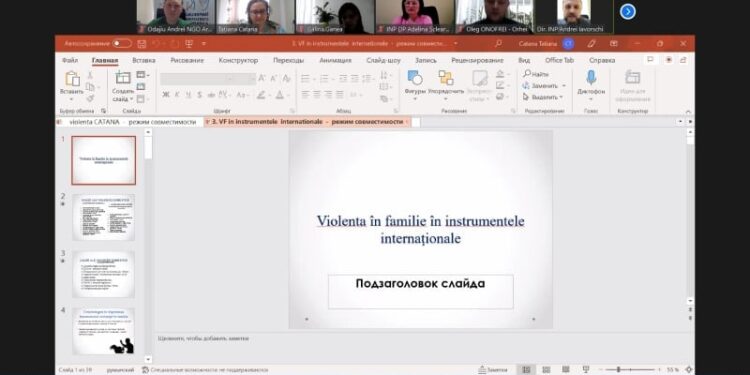Toggle Italic (К) formatting
Image resolution: width=750 pixels, height=375 pixels.
[177, 95]
